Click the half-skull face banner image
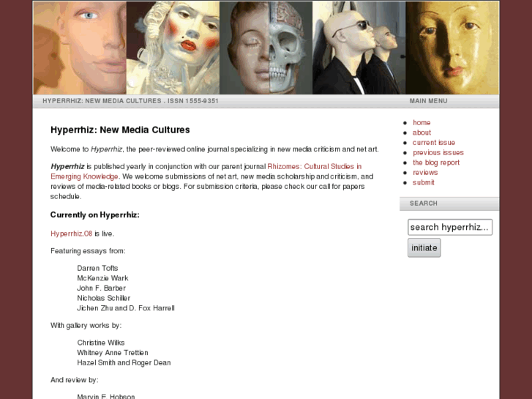 [266, 48]
